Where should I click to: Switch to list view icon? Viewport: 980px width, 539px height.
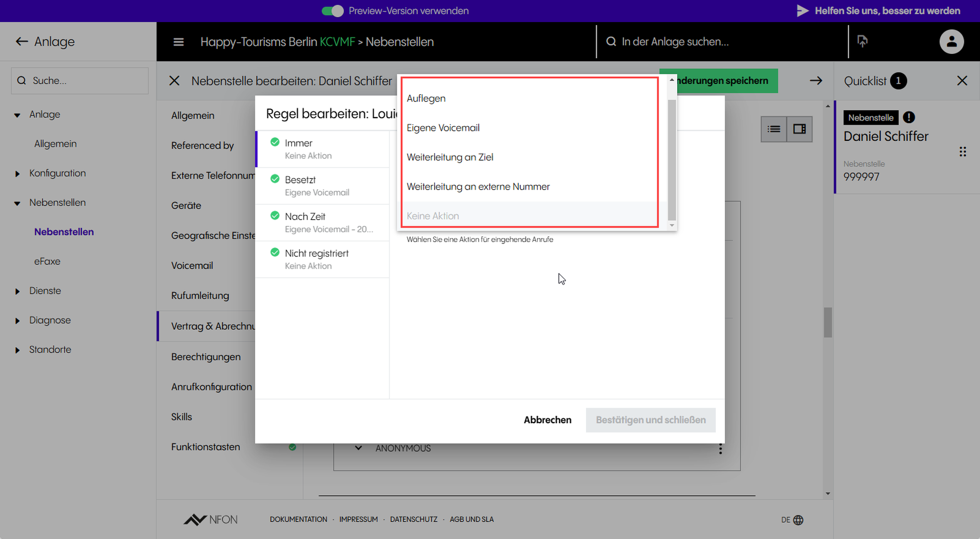(x=774, y=129)
